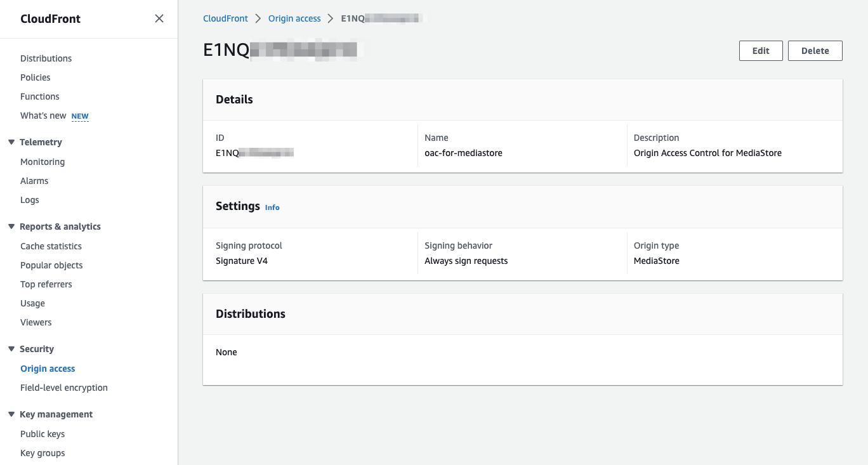Go to CloudFront breadcrumb link

point(225,18)
